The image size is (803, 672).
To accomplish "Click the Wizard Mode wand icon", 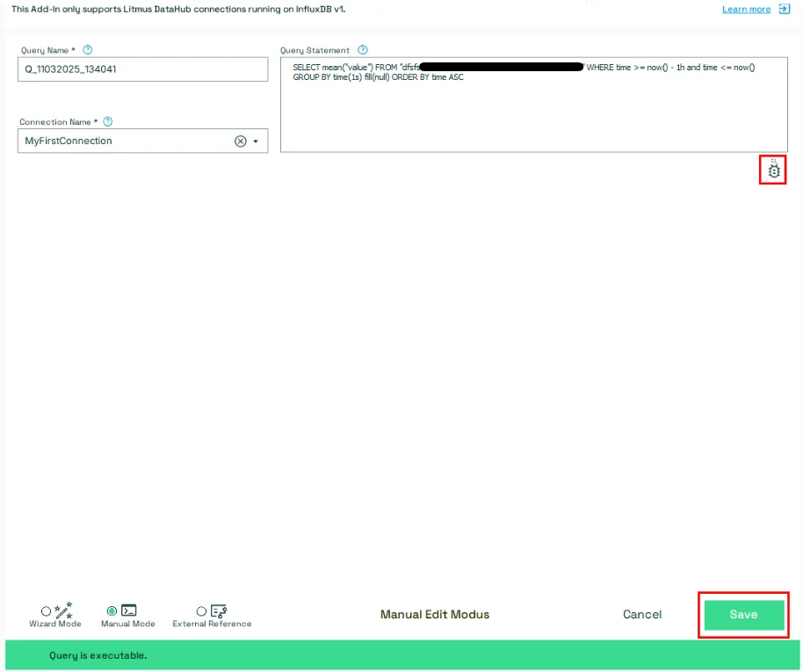I will pos(63,610).
